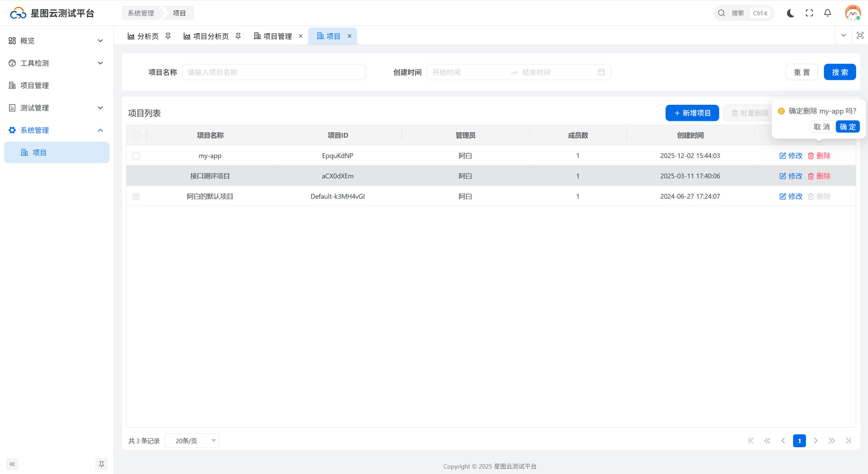
Task: Check the my-app row checkbox
Action: [136, 156]
